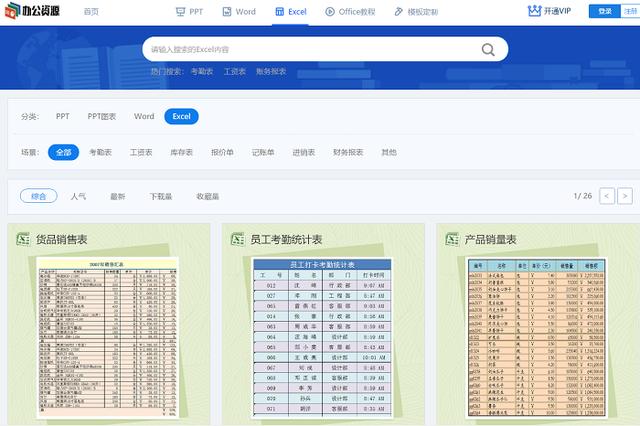Click the 员工考勤统计表 card title
Image resolution: width=640 pixels, height=426 pixels.
[286, 240]
